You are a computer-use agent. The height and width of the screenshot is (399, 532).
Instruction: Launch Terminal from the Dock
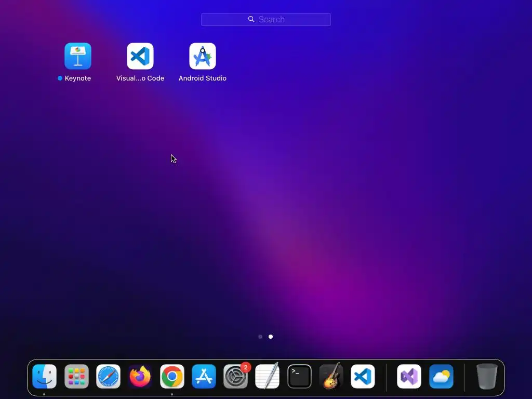click(x=299, y=376)
